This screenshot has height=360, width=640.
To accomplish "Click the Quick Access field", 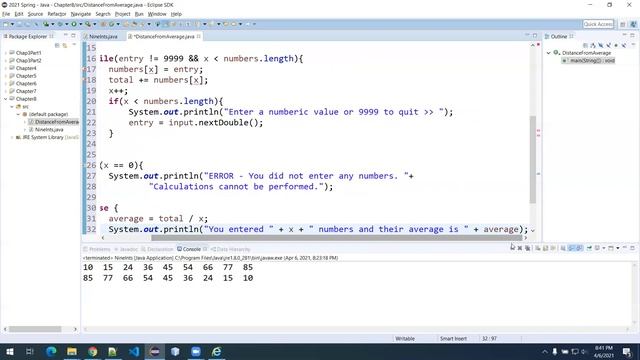I will pos(598,24).
